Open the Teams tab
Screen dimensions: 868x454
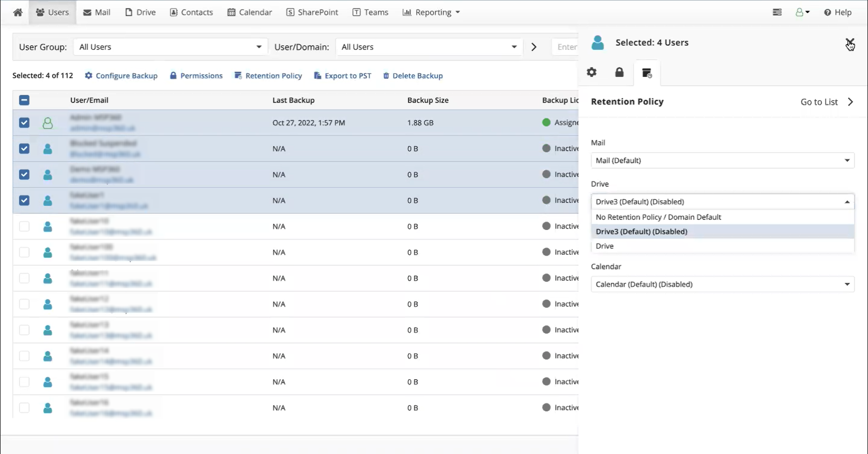click(370, 12)
